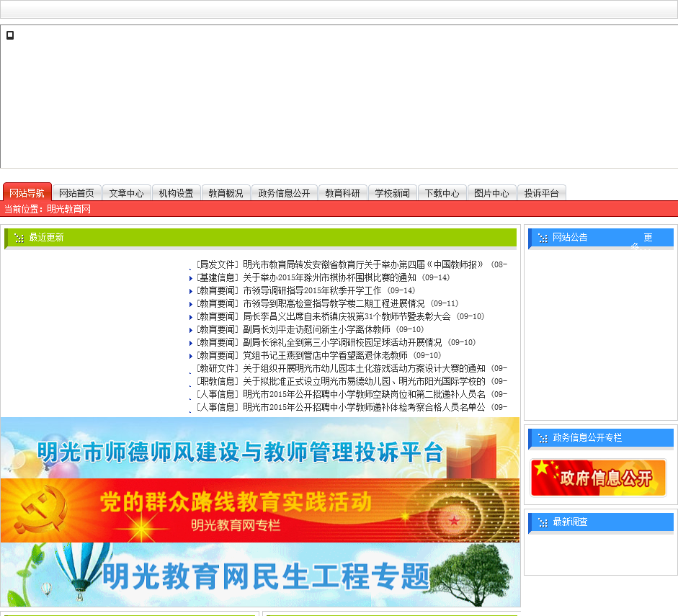Open 副局长徐礼全到第三小学调研 article
This screenshot has width=678, height=616.
point(342,342)
